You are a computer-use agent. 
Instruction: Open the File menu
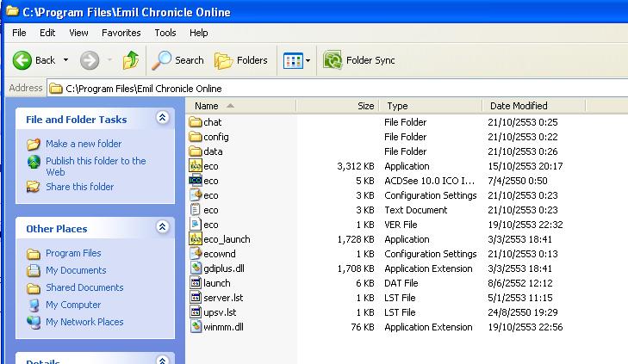19,33
